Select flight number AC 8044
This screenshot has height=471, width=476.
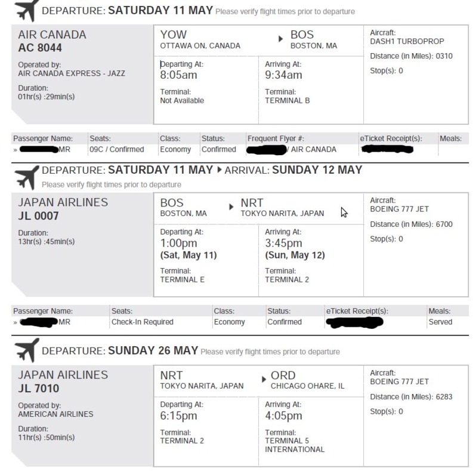pyautogui.click(x=39, y=48)
